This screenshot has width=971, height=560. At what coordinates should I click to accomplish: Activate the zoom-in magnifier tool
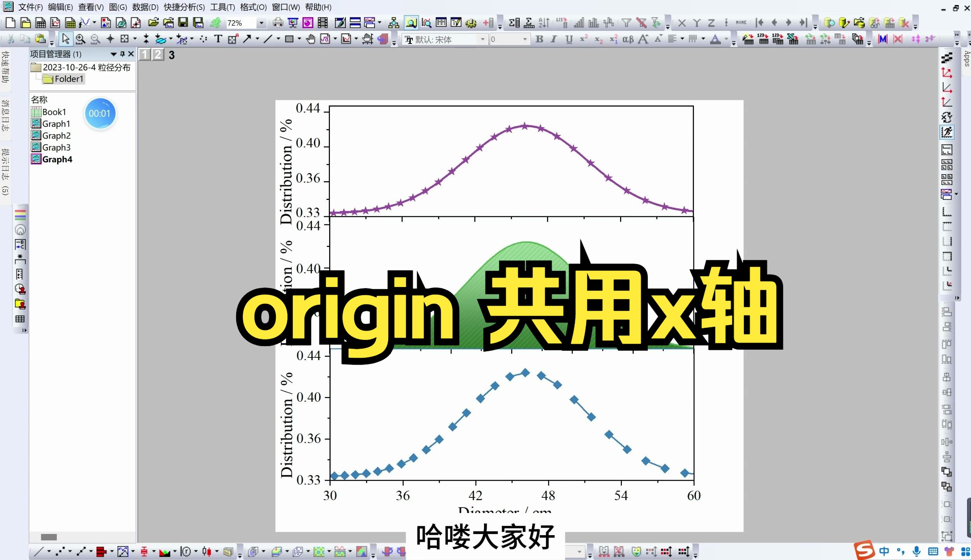80,39
